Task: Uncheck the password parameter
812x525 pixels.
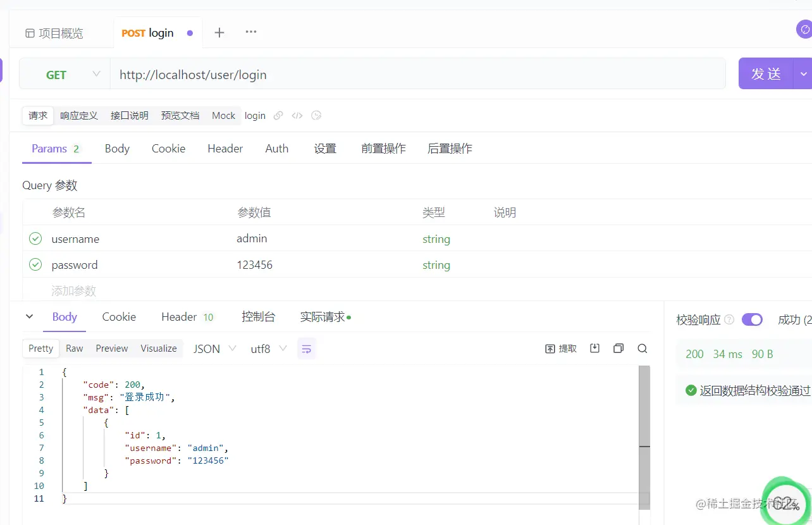Action: [x=35, y=265]
